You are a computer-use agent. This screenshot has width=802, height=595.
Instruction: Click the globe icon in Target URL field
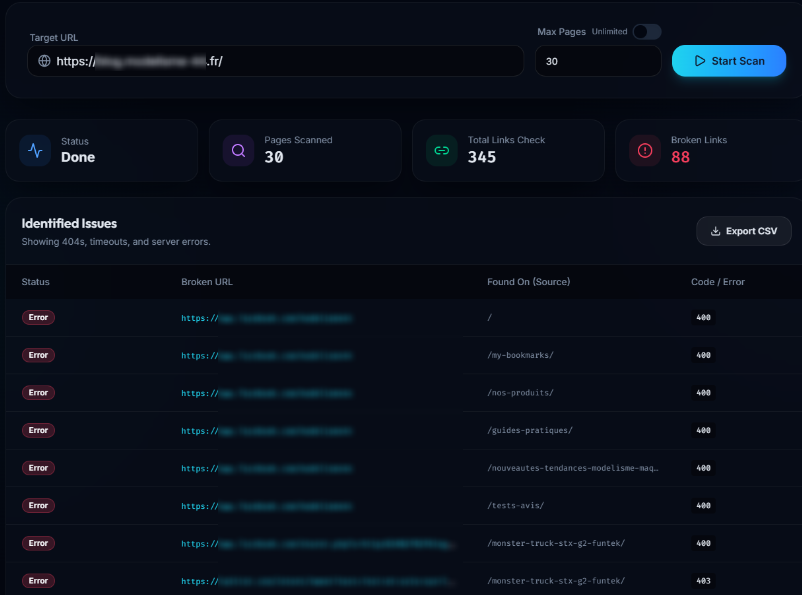(44, 61)
